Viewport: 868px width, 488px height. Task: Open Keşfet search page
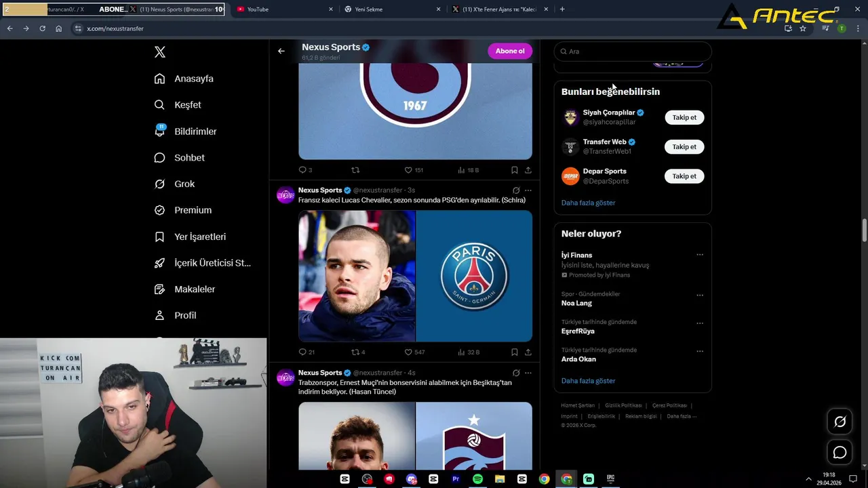point(178,105)
